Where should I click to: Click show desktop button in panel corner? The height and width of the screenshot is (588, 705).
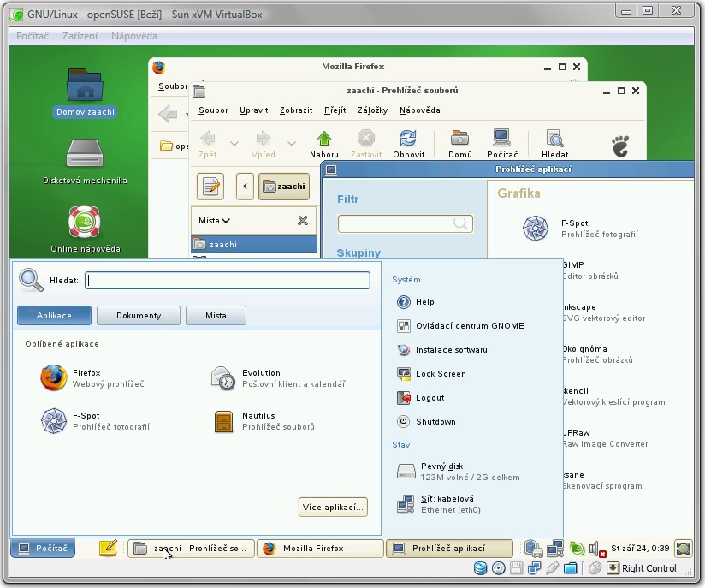pyautogui.click(x=684, y=549)
